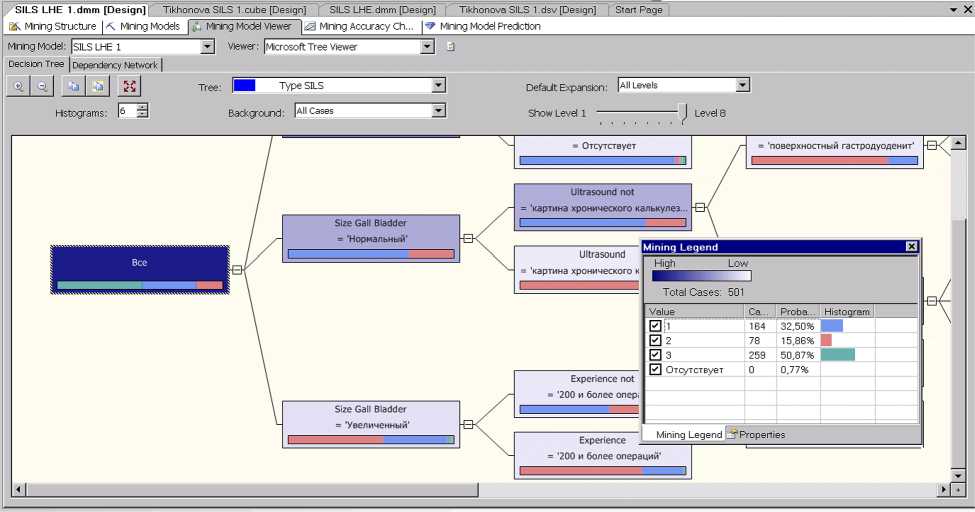Select the Experience not node
The width and height of the screenshot is (975, 512).
[x=578, y=394]
